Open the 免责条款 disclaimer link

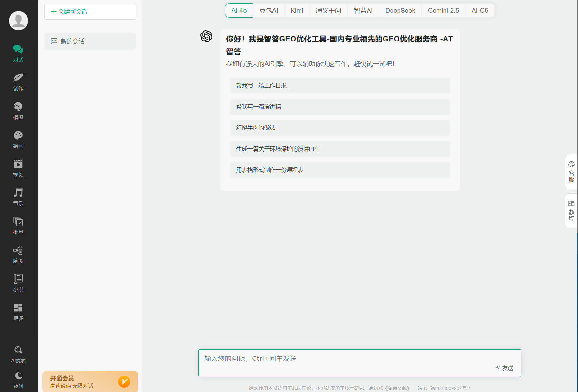(397, 388)
